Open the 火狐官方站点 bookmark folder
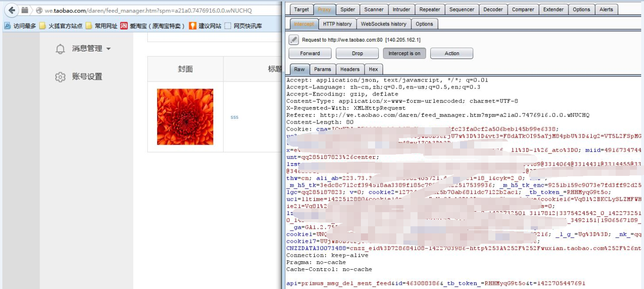The height and width of the screenshot is (289, 644). [x=60, y=26]
